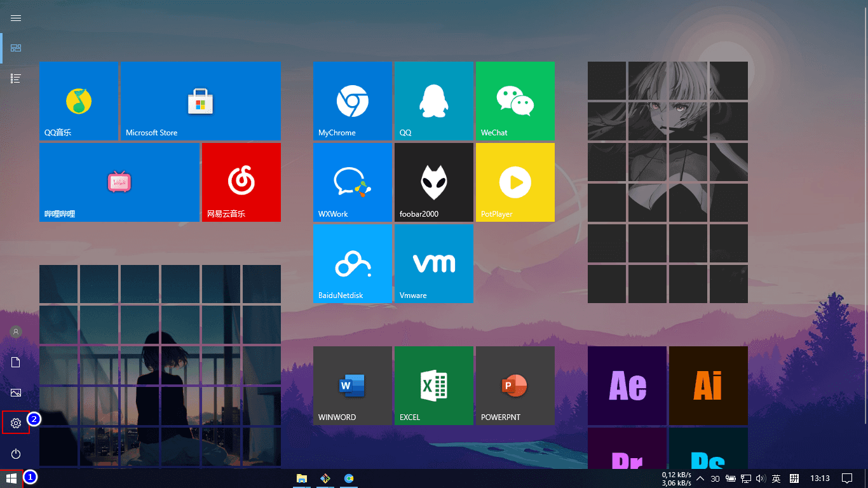Screen dimensions: 868x488
Task: Open the WINWORD tile
Action: coord(353,386)
